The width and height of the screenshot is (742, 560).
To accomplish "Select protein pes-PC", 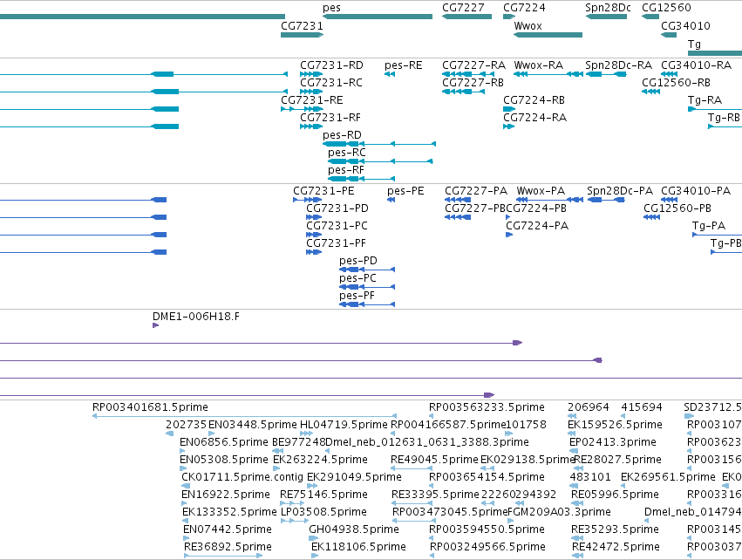I will pyautogui.click(x=357, y=279).
